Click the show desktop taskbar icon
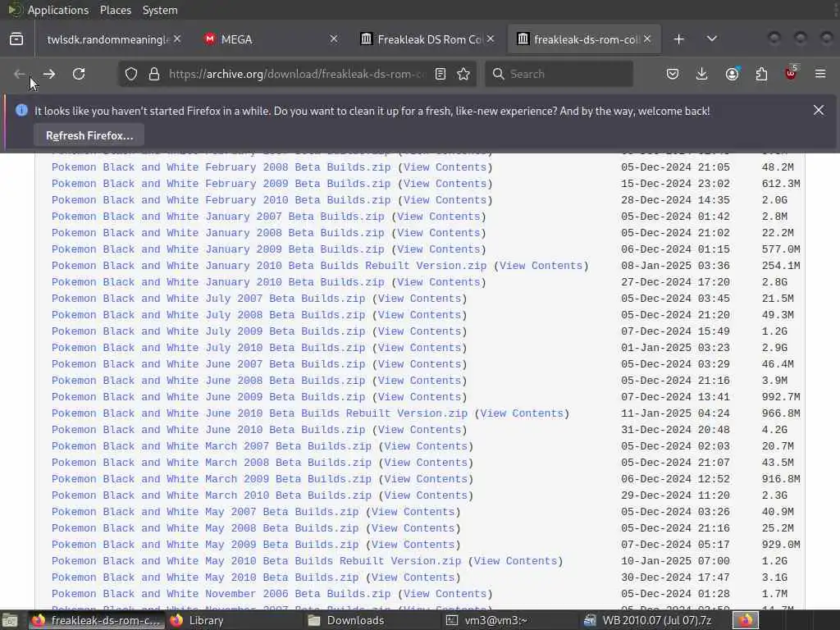The image size is (840, 630). pos(10,621)
